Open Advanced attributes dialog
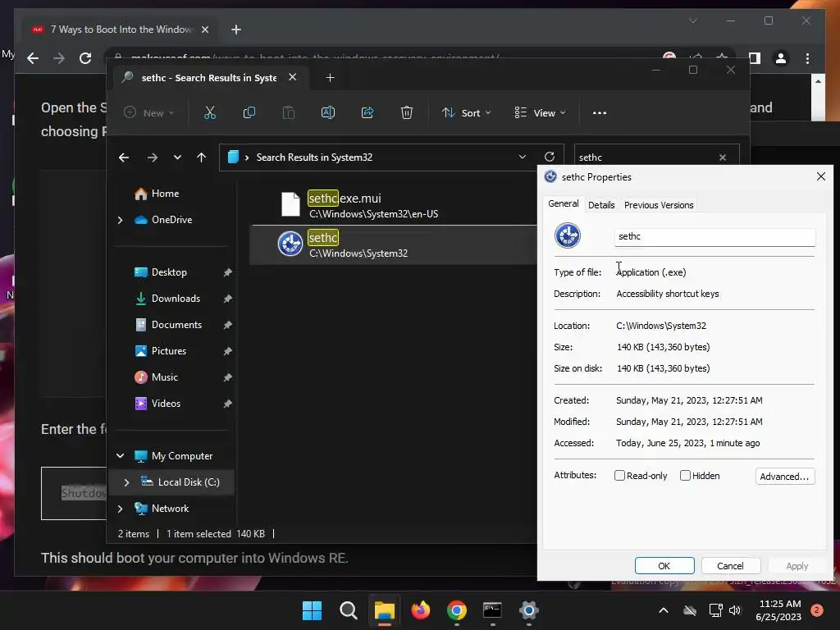This screenshot has width=840, height=630. [x=785, y=477]
